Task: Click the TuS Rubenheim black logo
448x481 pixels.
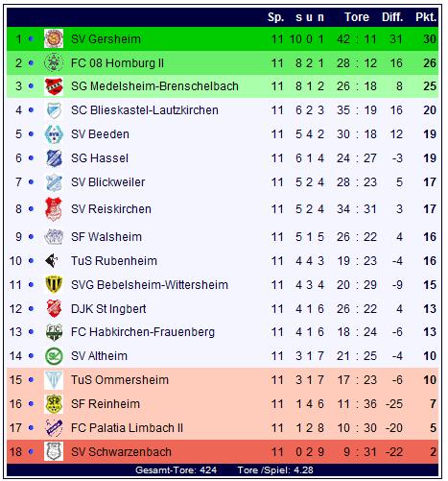Action: (x=52, y=261)
